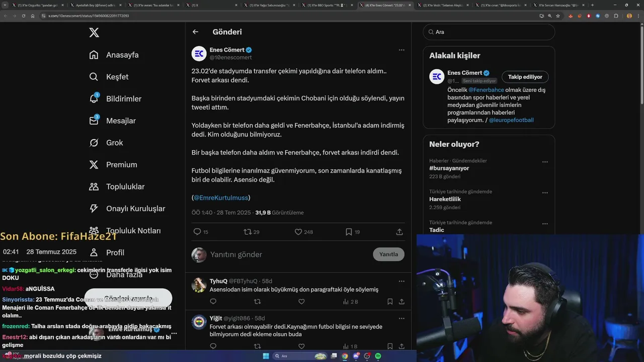644x362 pixels.
Task: Click the Anasayfa house icon
Action: click(94, 55)
